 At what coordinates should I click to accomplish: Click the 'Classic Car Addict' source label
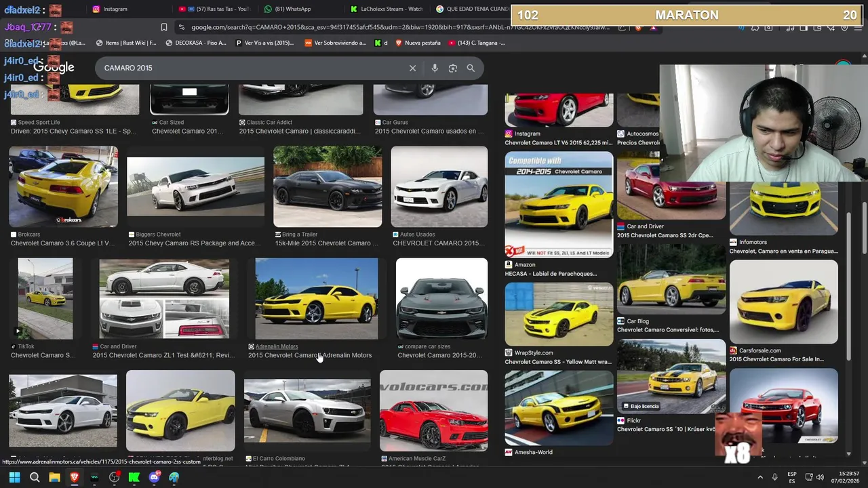click(x=269, y=123)
